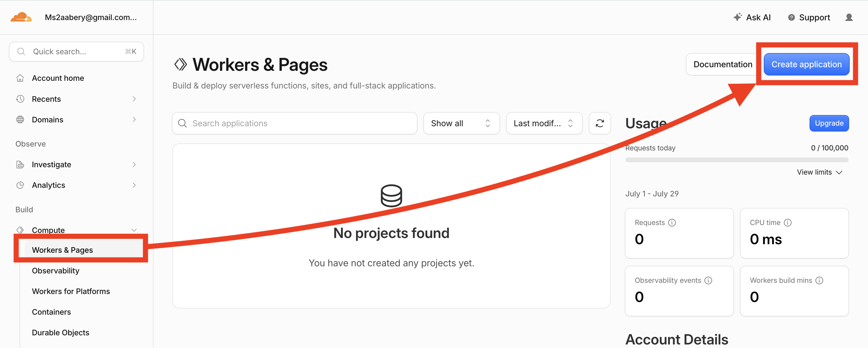The height and width of the screenshot is (348, 868).
Task: Focus the Search applications field
Action: click(295, 123)
